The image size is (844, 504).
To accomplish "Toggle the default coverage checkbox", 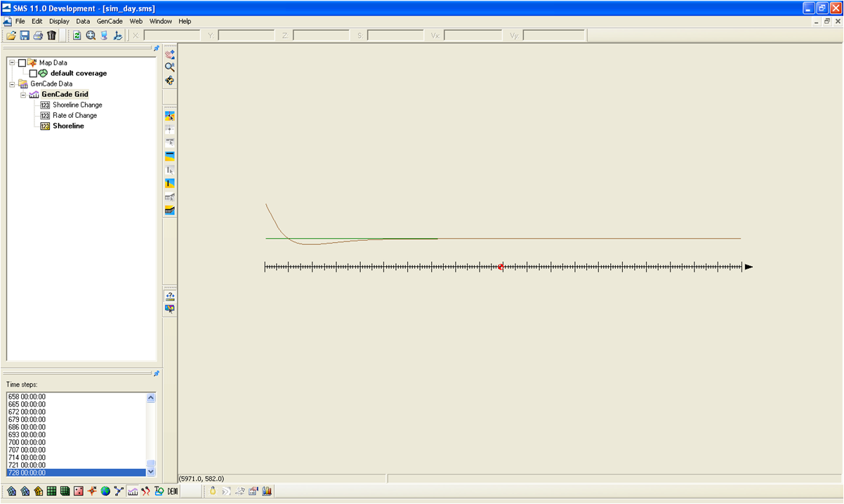I will coord(32,73).
